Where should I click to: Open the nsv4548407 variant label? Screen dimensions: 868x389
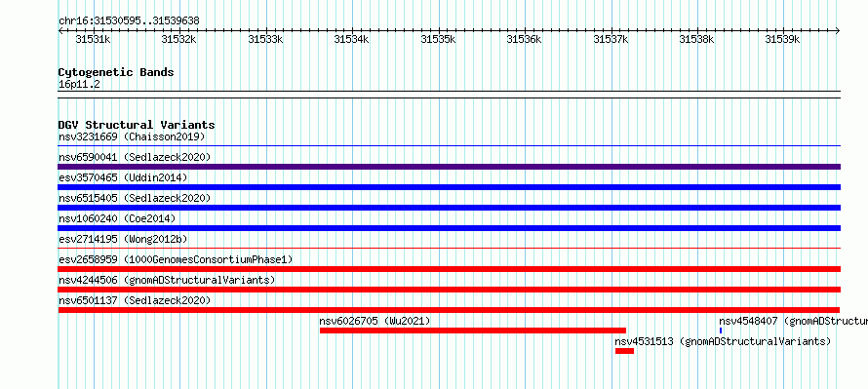click(793, 321)
